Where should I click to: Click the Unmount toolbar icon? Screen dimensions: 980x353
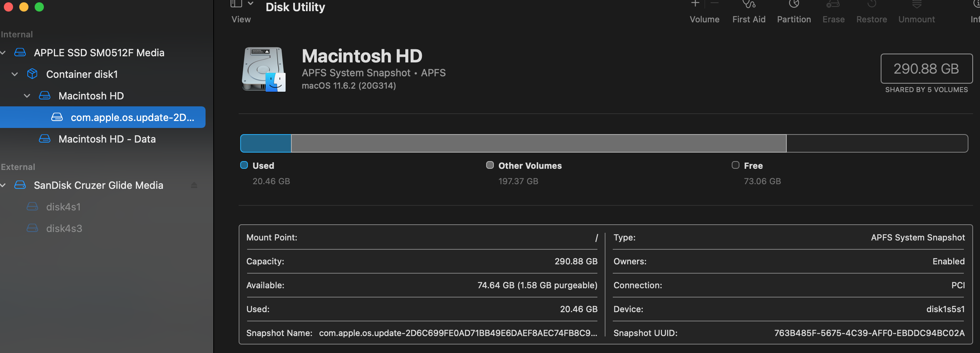917,4
